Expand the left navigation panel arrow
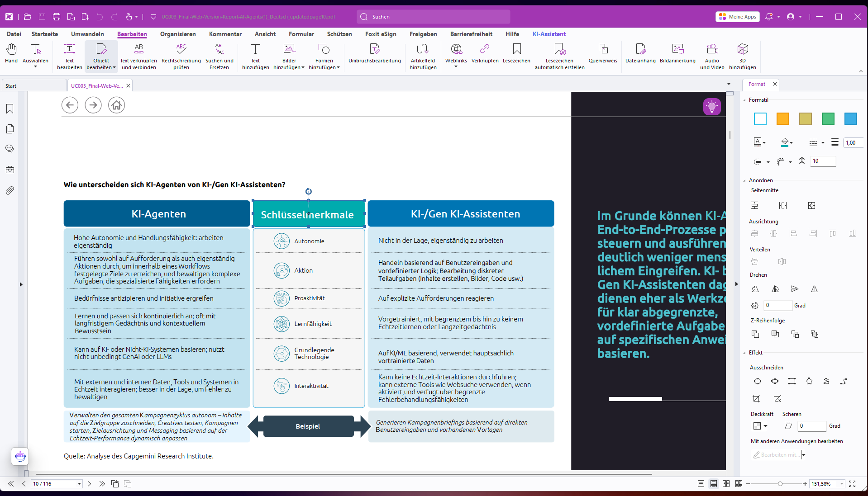868x496 pixels. 21,284
